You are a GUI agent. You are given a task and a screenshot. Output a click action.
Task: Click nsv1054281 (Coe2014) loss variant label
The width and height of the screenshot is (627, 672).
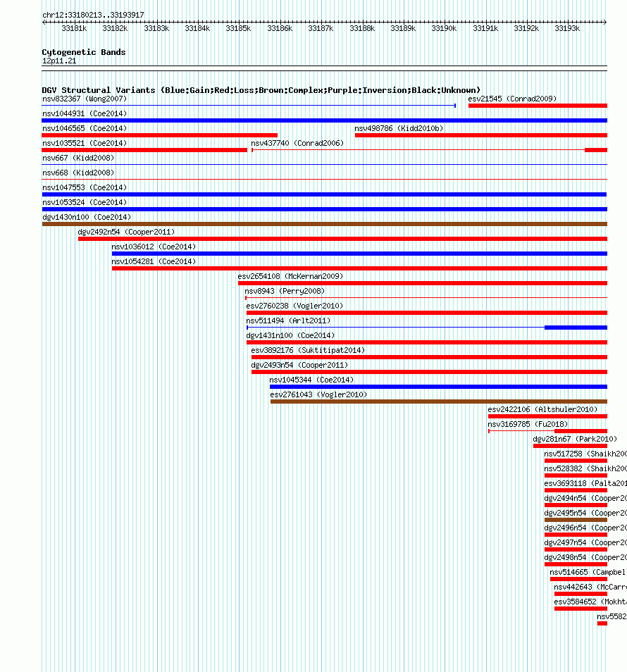[154, 261]
